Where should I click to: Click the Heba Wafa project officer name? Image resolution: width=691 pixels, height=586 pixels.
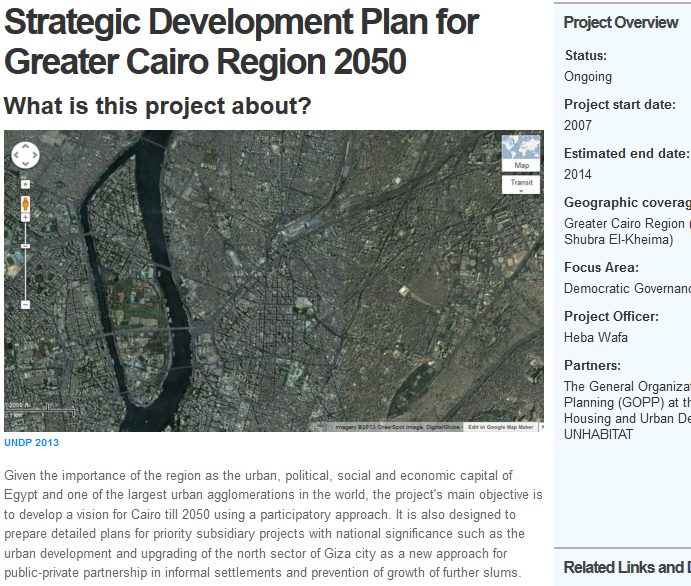coord(596,337)
